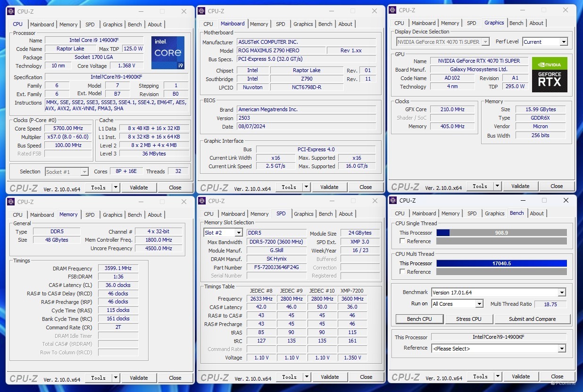This screenshot has height=392, width=583.
Task: Close the Bench window using the X icon
Action: click(566, 200)
